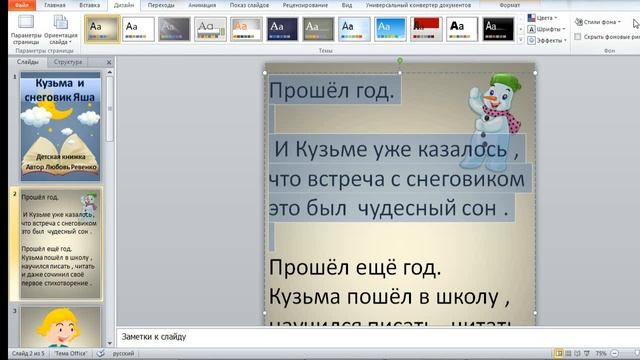640x360 pixels.
Task: Start Slide Show from status bar icon
Action: [x=587, y=353]
